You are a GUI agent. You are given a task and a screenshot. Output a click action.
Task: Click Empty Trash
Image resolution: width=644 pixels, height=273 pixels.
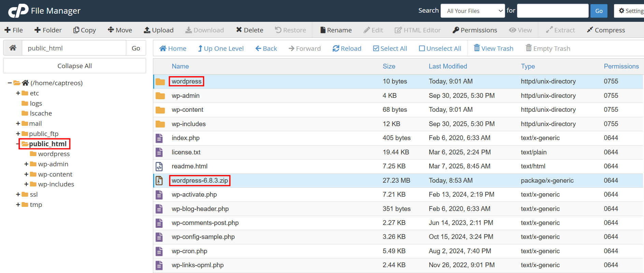[548, 48]
